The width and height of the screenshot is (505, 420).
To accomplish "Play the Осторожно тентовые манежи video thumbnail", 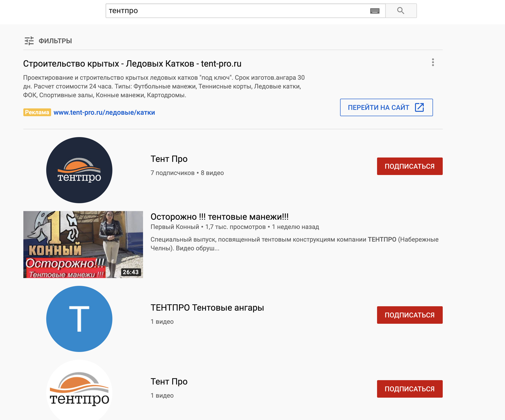I will pos(83,245).
